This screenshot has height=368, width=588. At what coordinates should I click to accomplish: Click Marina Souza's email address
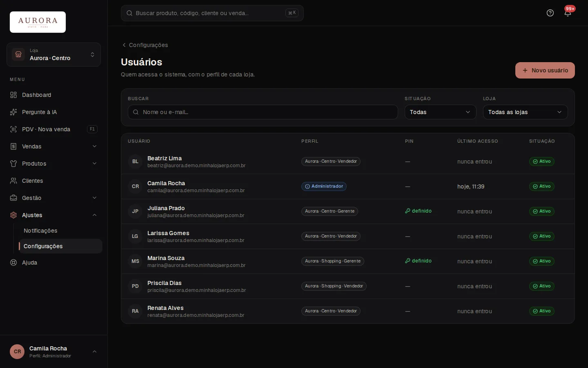point(196,265)
